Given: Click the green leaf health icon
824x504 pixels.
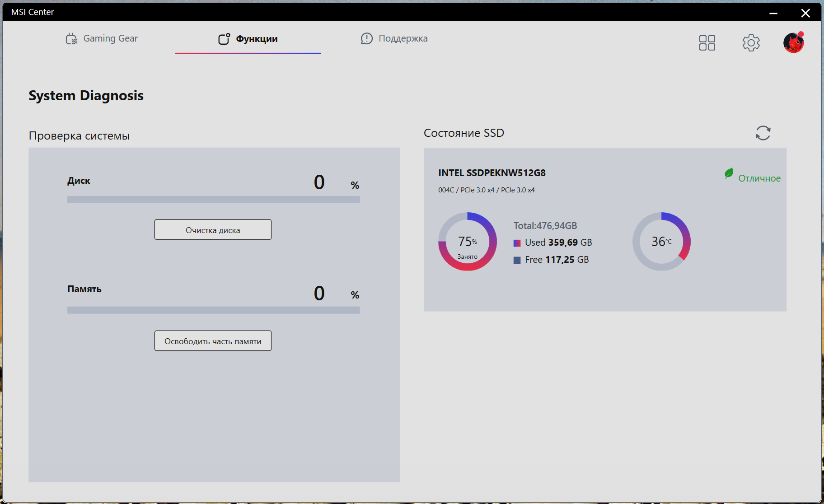Looking at the screenshot, I should coord(729,173).
